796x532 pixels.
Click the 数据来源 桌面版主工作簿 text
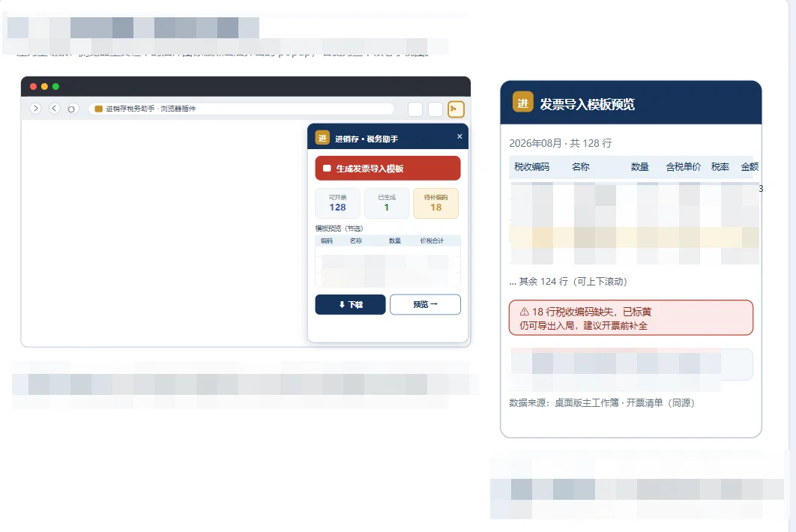coord(602,402)
